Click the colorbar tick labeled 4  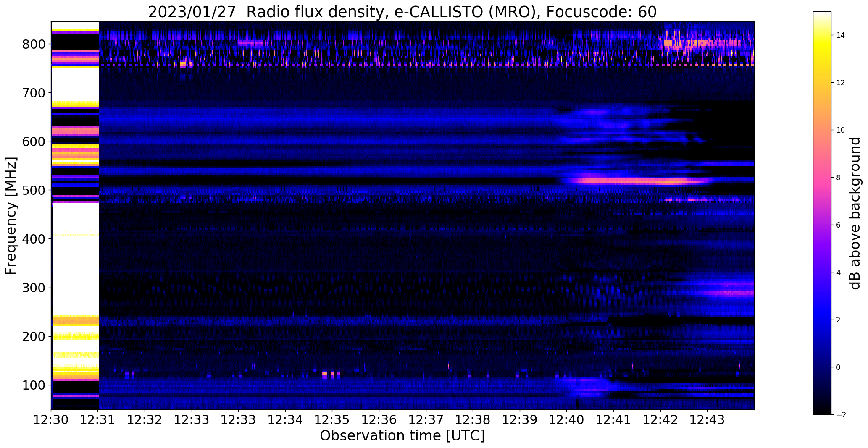coord(838,272)
